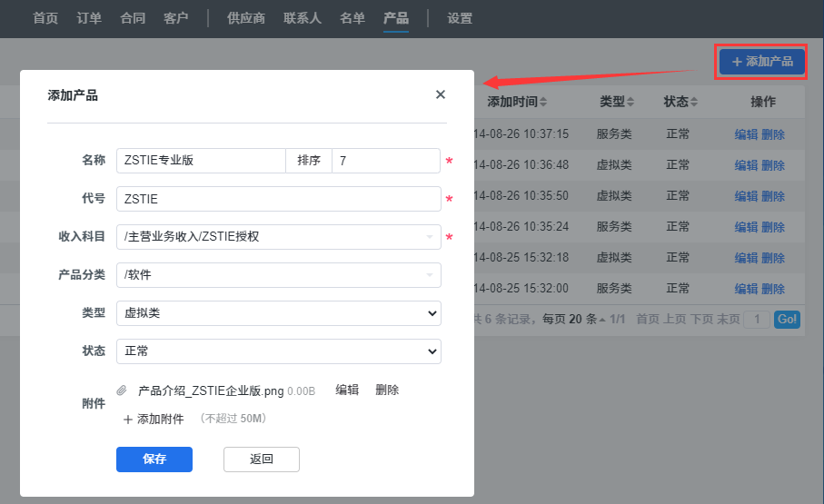824x504 pixels.
Task: Click the 操作 column header
Action: point(763,102)
